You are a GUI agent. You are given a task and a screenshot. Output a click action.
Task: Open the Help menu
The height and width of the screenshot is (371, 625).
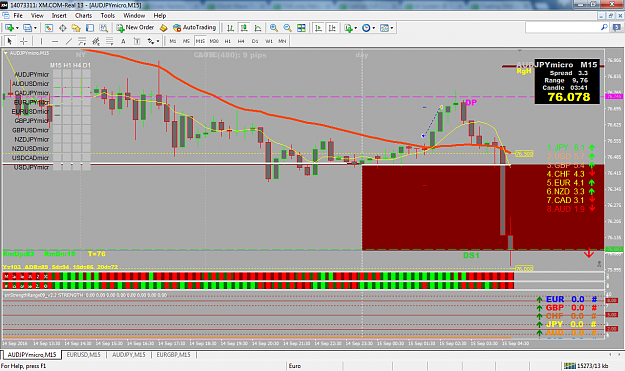(x=159, y=16)
